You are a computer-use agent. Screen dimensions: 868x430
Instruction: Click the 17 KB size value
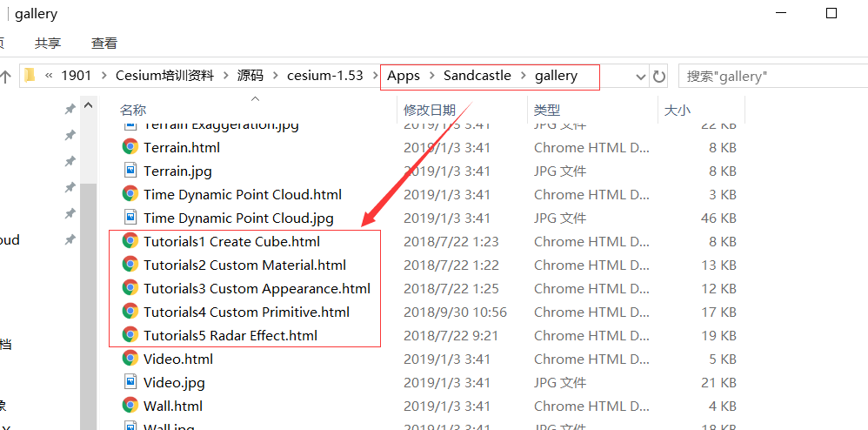point(718,312)
